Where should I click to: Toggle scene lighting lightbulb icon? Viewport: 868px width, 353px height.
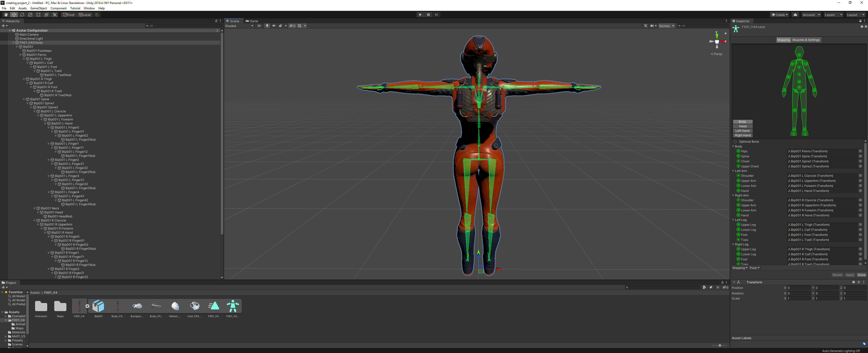pos(267,26)
